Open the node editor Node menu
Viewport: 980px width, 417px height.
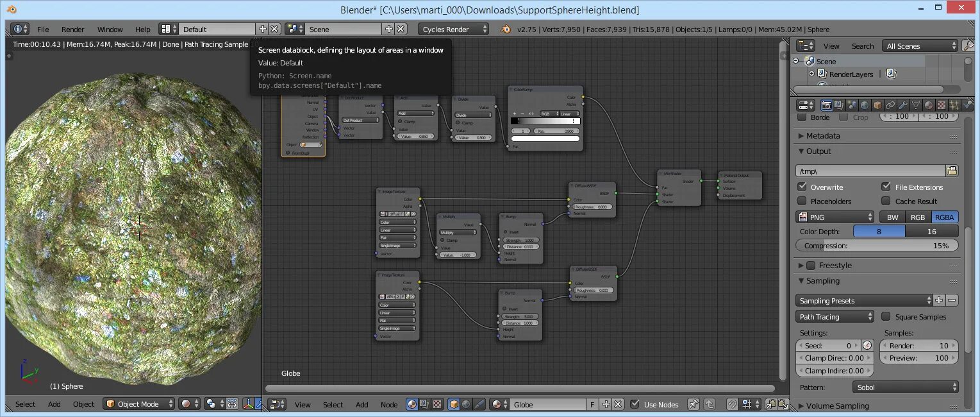coord(389,404)
